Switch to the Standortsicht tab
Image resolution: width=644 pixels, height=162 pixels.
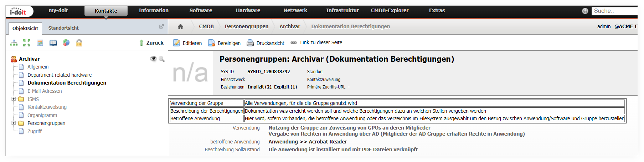tap(63, 28)
